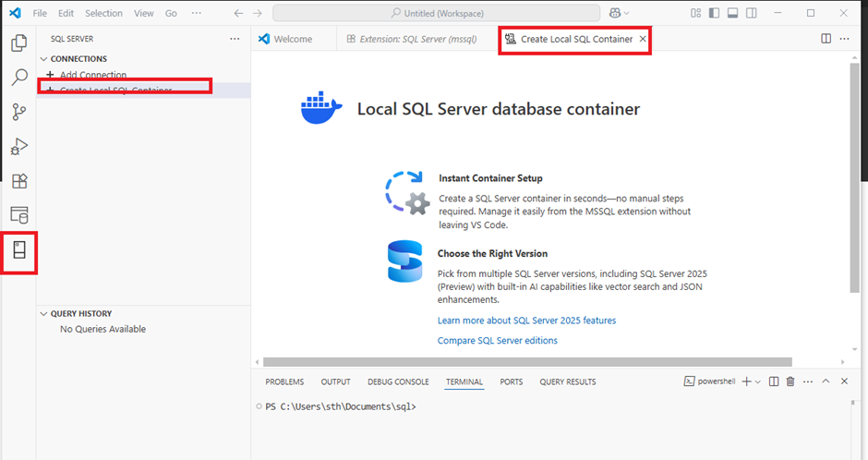Viewport: 868px width, 460px height.
Task: Go forward with the right arrow
Action: (x=258, y=13)
